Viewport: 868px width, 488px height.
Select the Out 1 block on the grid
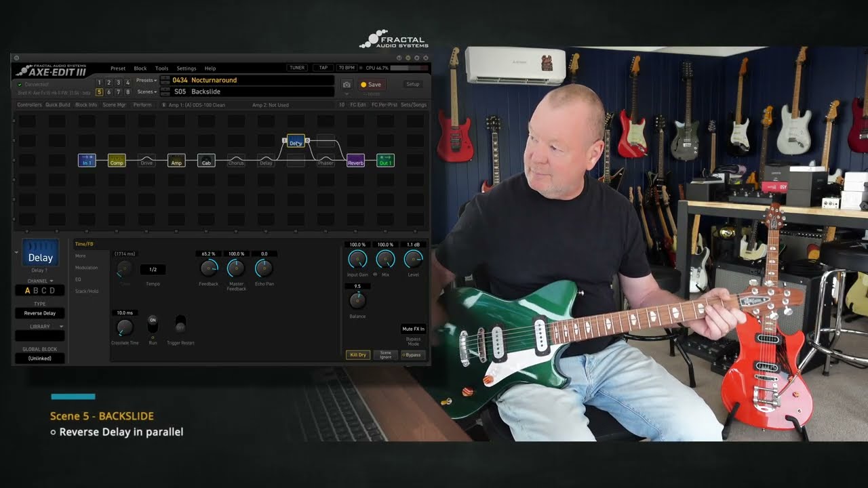click(385, 161)
